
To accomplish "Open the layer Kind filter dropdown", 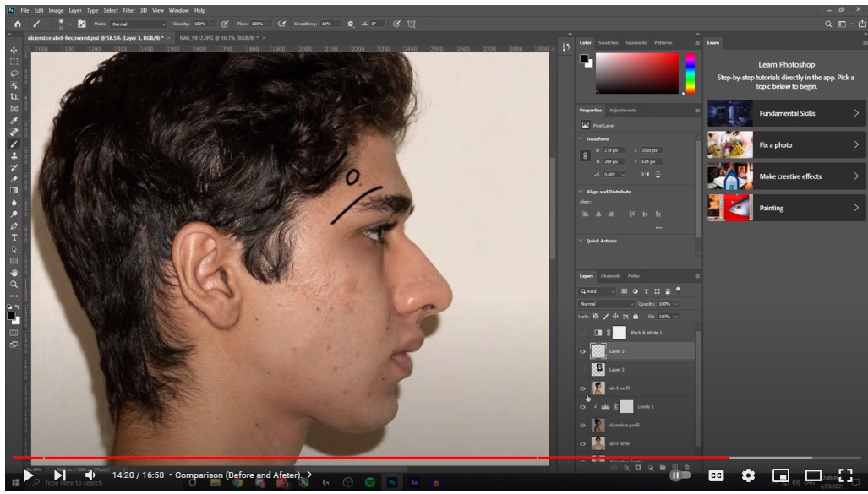I will click(598, 291).
